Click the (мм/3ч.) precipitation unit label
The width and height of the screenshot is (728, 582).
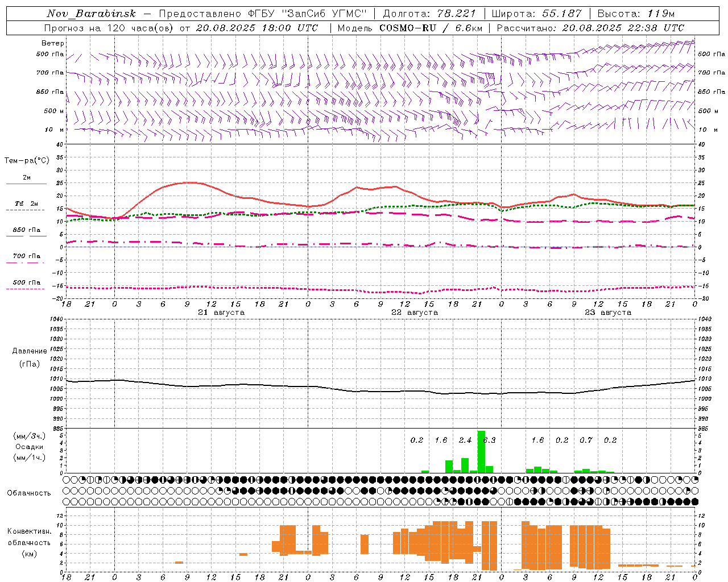(x=30, y=436)
